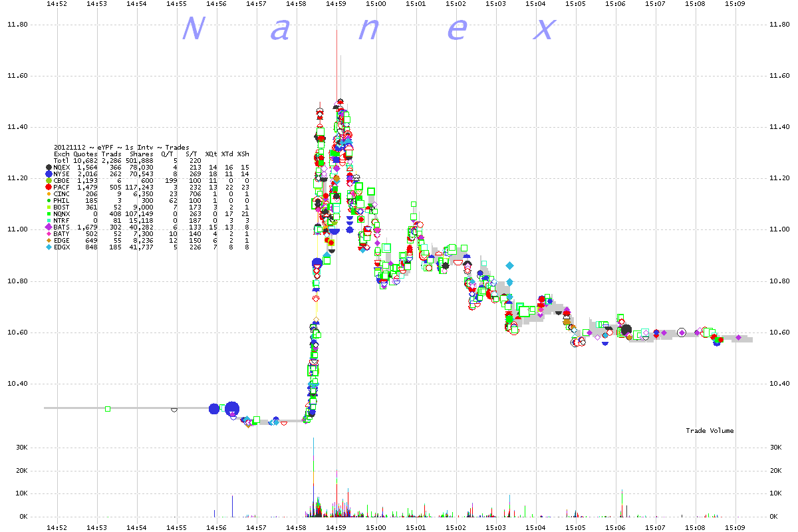The width and height of the screenshot is (798, 532).
Task: Click the '15:00' time label on bottom axis
Action: (x=376, y=527)
